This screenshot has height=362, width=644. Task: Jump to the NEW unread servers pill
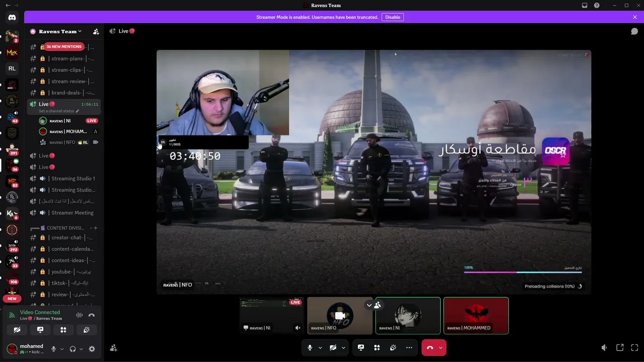(12, 299)
